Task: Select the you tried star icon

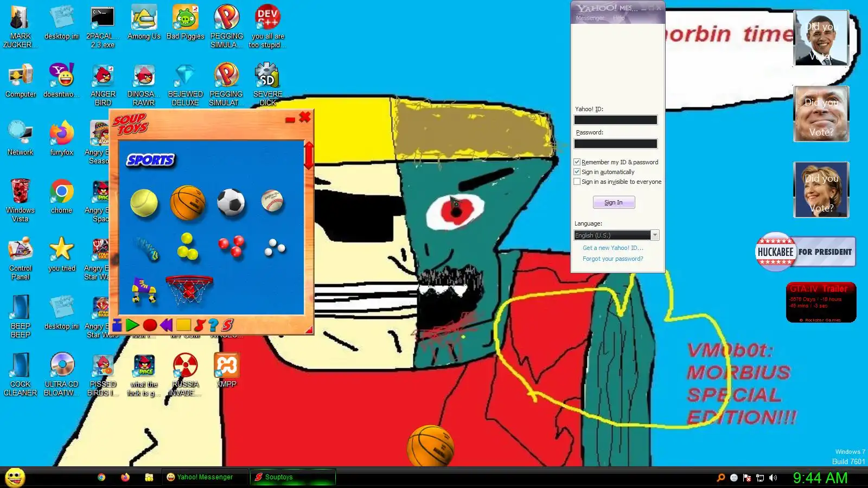Action: point(62,255)
